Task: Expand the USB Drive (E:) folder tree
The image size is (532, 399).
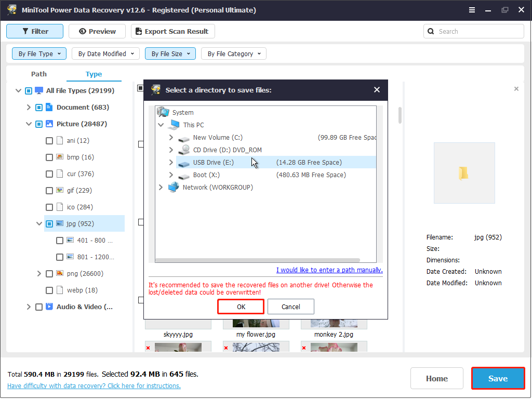Action: click(x=171, y=162)
